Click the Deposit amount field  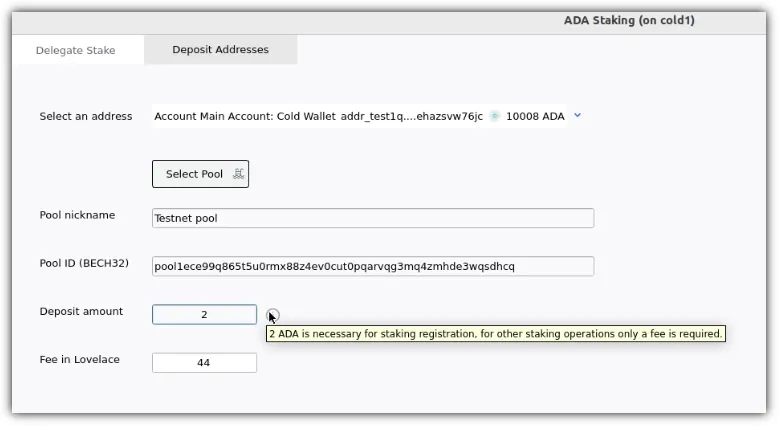tap(204, 315)
